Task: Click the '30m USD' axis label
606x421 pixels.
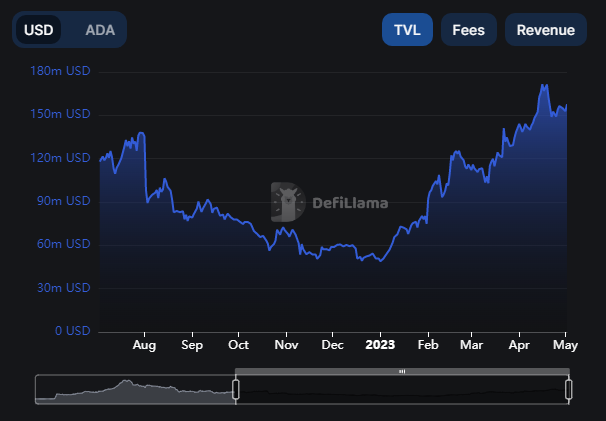Action: tap(63, 288)
